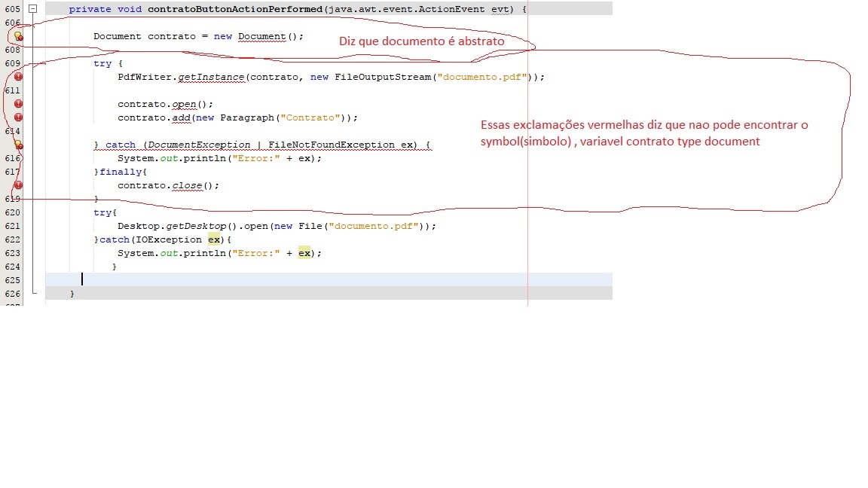Viewport: 868px width, 488px height.
Task: Select line number 624 in the gutter
Action: 12,267
